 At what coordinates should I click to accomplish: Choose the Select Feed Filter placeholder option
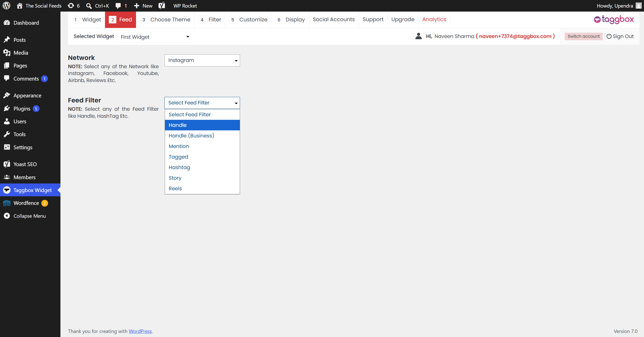202,115
